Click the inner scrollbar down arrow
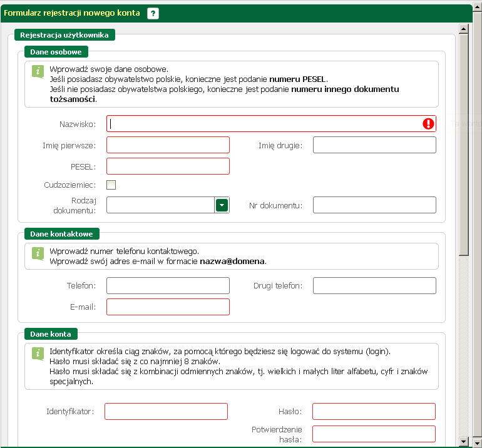This screenshot has height=448, width=482. (x=464, y=442)
